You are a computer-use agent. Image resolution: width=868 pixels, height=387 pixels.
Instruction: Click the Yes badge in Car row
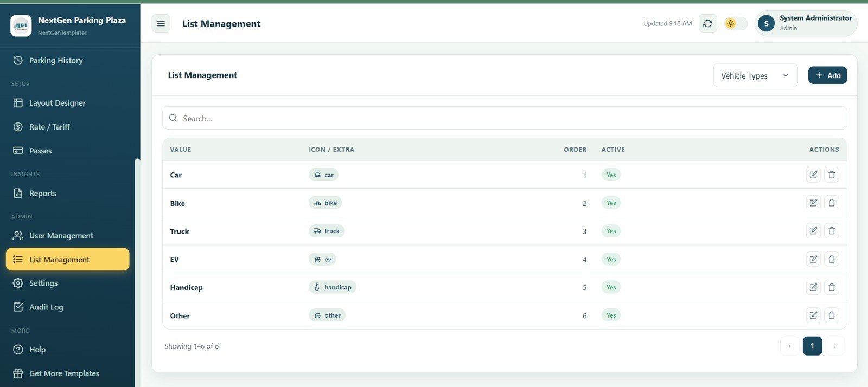(x=611, y=175)
